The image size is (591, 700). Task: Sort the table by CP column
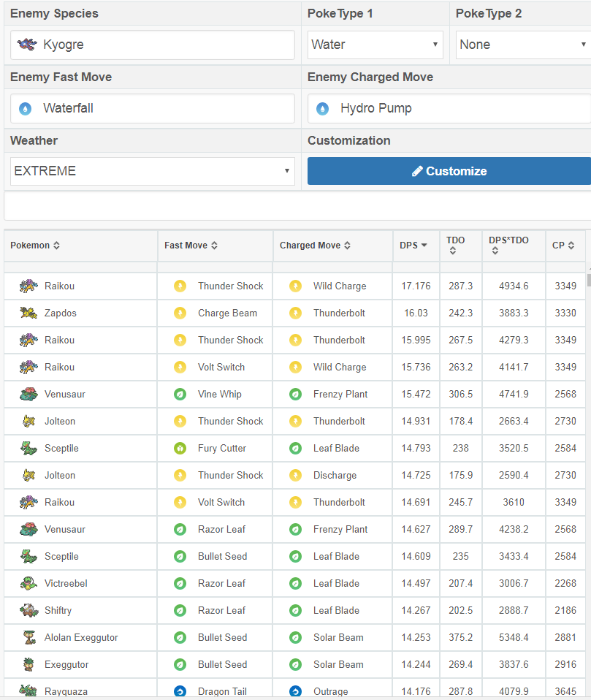click(563, 245)
